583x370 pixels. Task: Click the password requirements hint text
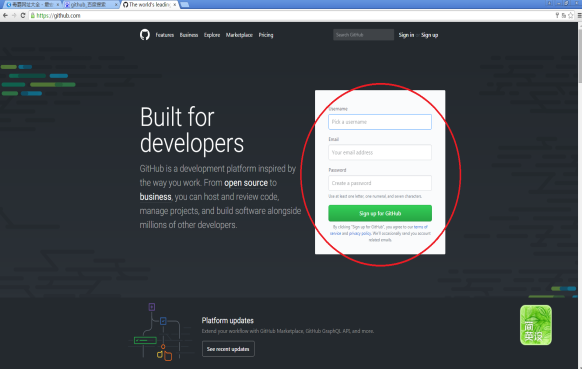tap(375, 196)
